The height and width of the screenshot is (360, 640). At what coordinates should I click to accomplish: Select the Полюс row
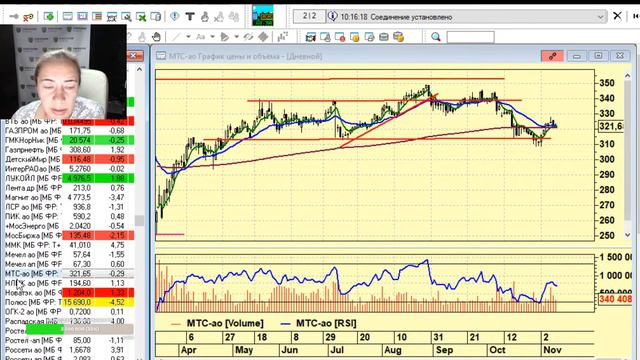tap(69, 302)
